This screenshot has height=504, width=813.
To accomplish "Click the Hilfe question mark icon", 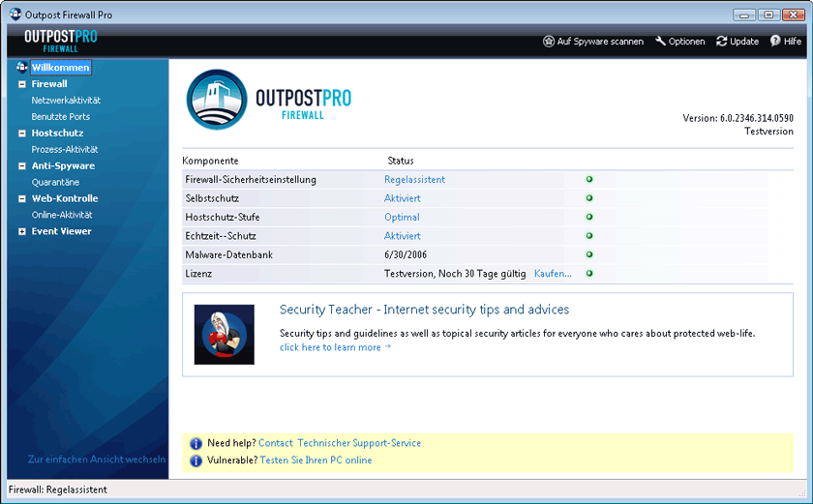I will pyautogui.click(x=774, y=41).
